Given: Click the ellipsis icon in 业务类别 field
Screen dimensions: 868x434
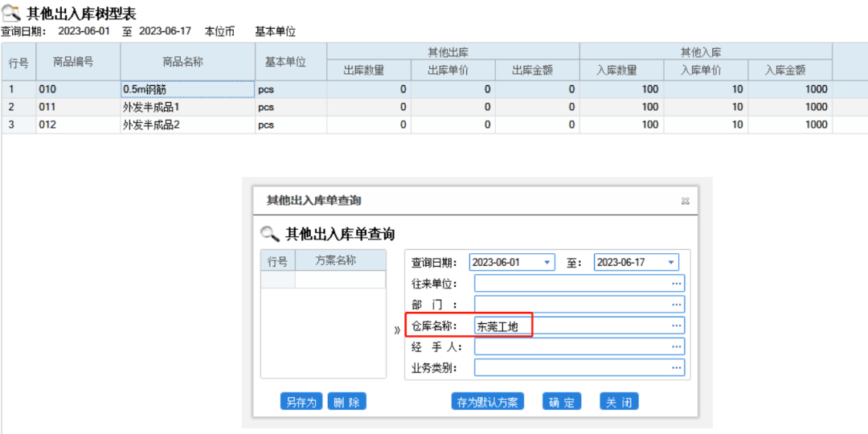Looking at the screenshot, I should (x=676, y=367).
